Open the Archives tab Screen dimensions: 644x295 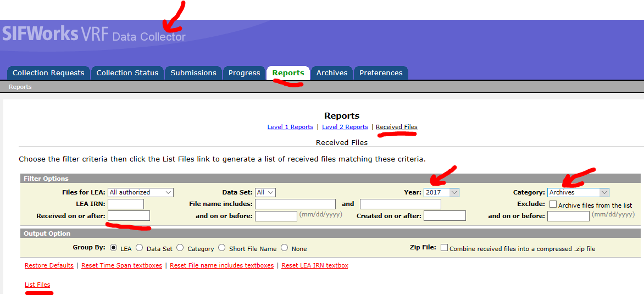pos(332,73)
